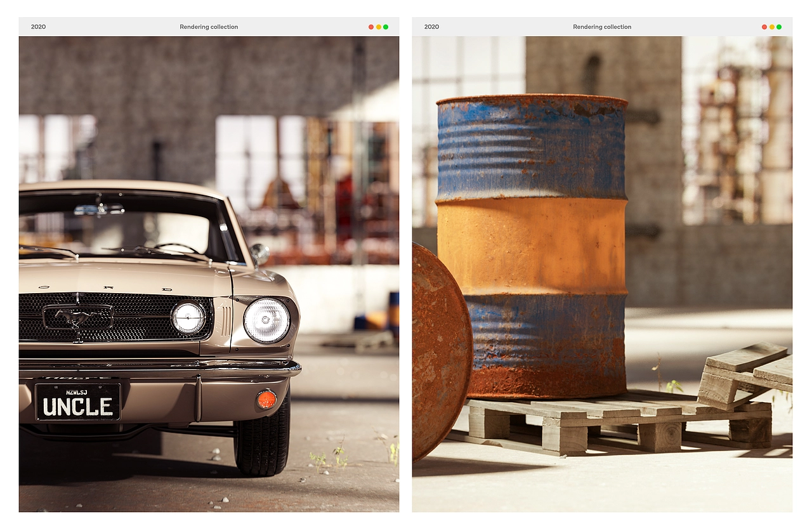Open the Mustang car render image
Image resolution: width=812 pixels, height=531 pixels.
coord(209,274)
